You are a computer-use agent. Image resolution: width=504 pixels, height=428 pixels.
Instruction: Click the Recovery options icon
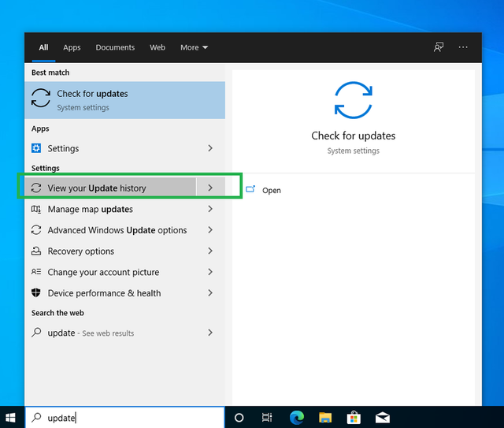[36, 251]
